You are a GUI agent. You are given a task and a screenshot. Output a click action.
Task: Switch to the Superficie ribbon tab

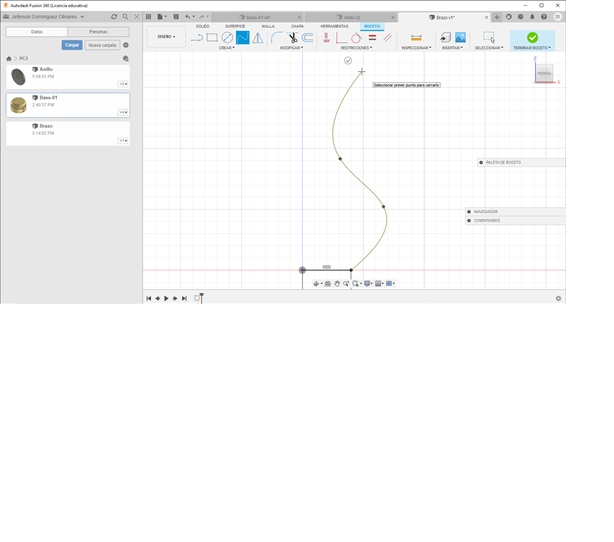[235, 26]
